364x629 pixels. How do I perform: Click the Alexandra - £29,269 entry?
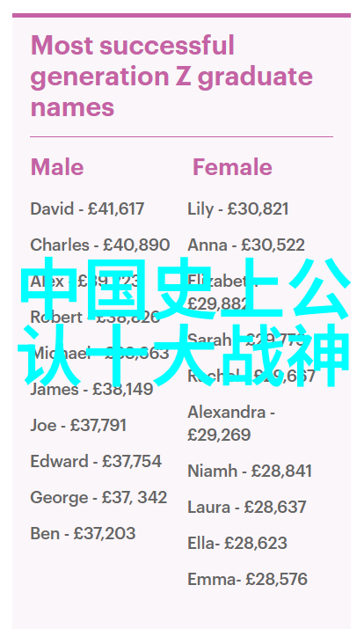(x=231, y=424)
